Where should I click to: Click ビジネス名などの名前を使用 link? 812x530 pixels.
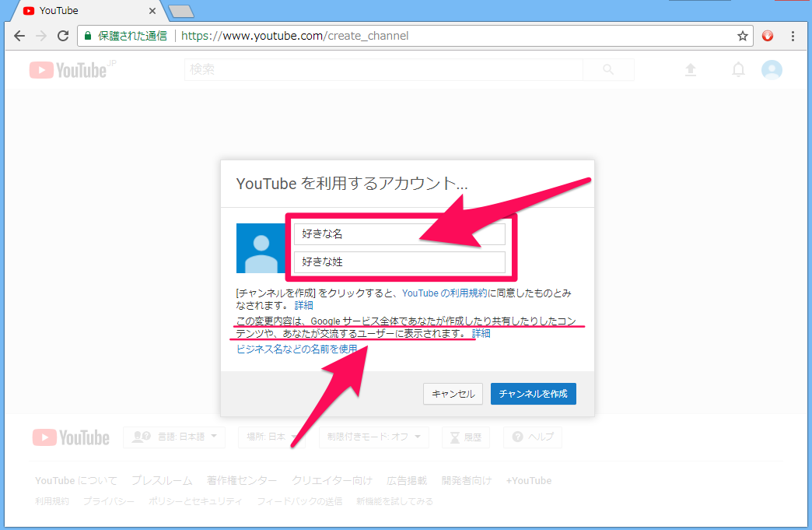tap(297, 349)
